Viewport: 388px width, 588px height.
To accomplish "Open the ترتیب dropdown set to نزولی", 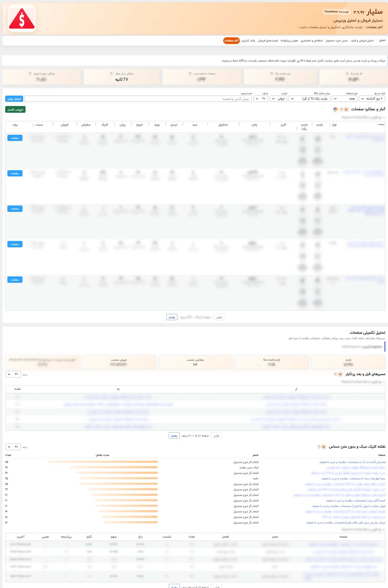I will (278, 99).
